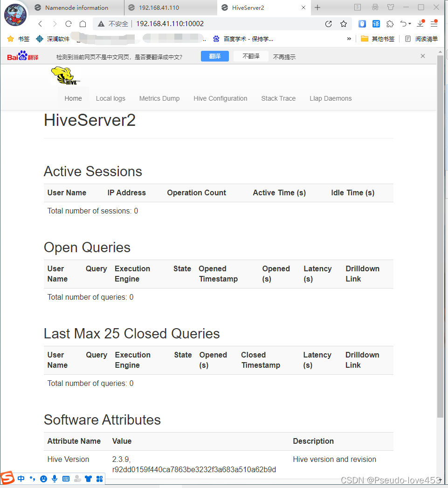Toggle Chinese/English input with 中 icon
Viewport: 448px width, 488px height.
21,479
